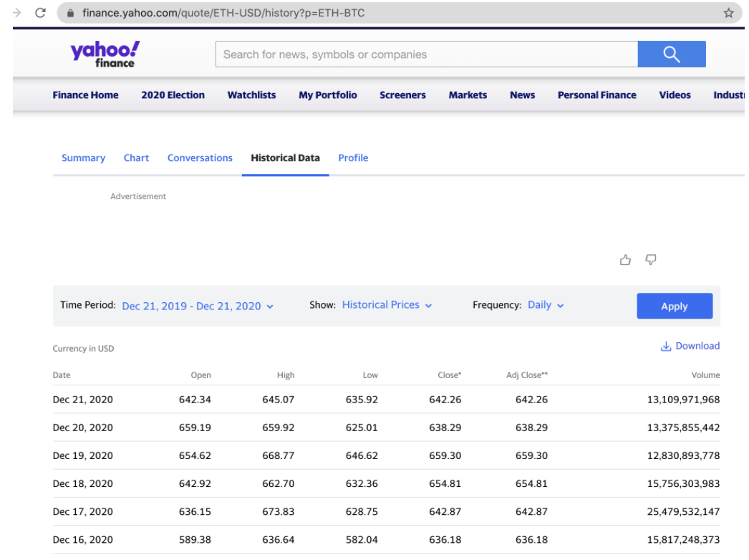Viewport: 749px width, 560px height.
Task: Expand the Historical Prices show dropdown
Action: pos(387,305)
